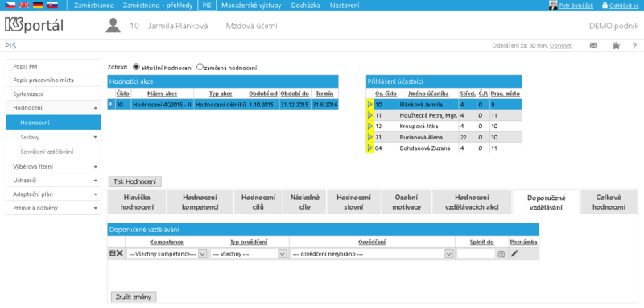Switch language to German flag
The image size is (644, 308).
(x=38, y=6)
